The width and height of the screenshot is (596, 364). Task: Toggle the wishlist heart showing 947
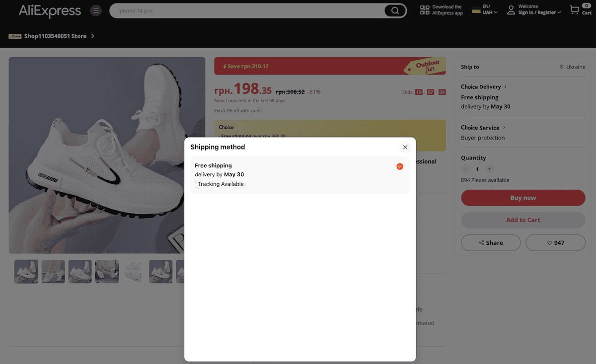[555, 242]
